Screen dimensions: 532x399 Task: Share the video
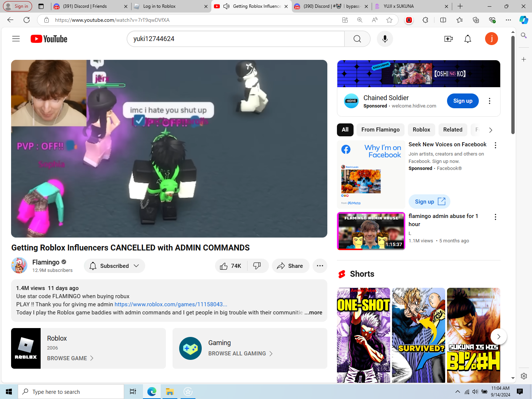(290, 266)
